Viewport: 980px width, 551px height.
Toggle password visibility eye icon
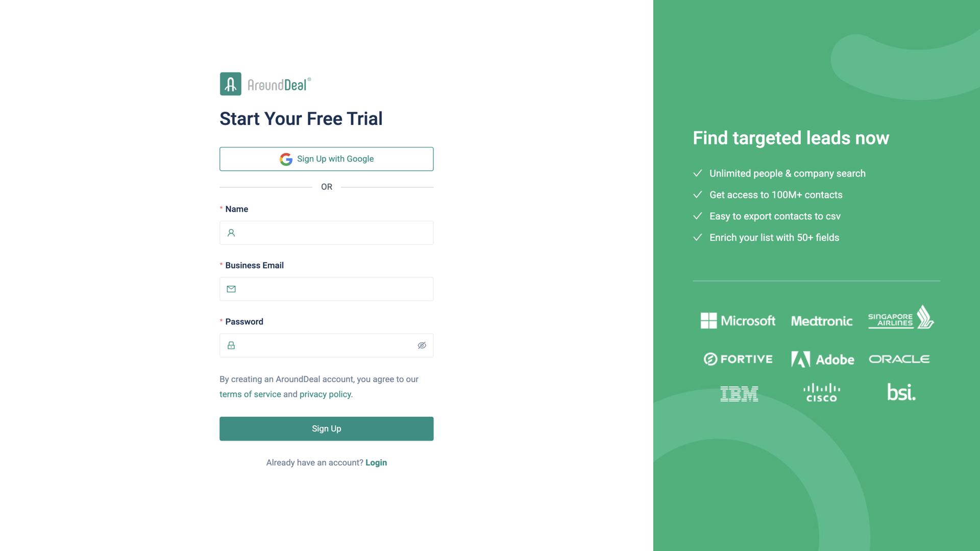pyautogui.click(x=422, y=345)
